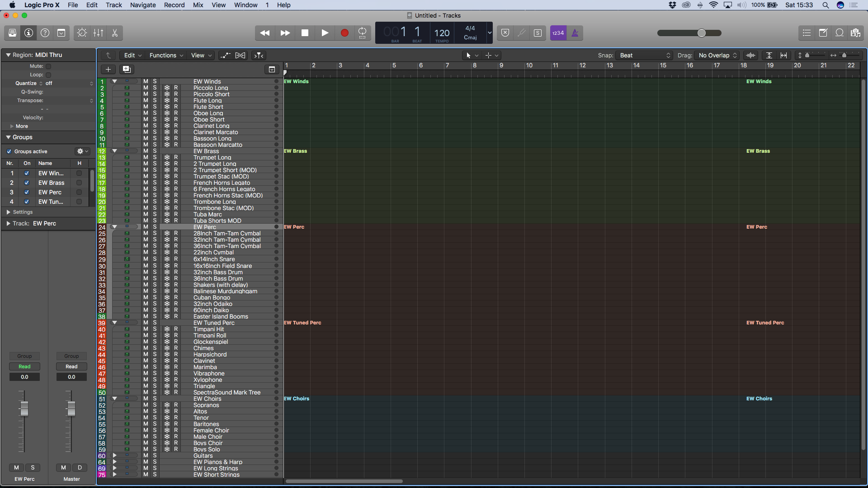Toggle the Flex show/hide icon
The image size is (868, 488).
pos(241,55)
